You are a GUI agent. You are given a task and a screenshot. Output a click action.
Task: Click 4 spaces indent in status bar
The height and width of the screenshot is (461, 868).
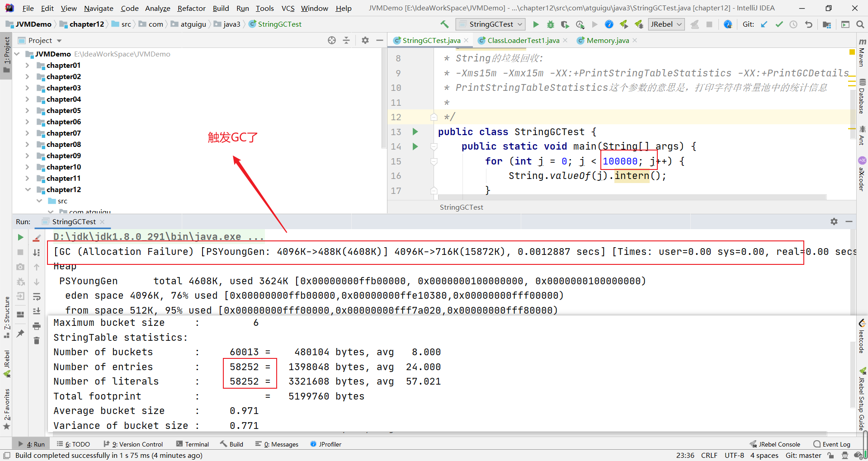(x=764, y=455)
